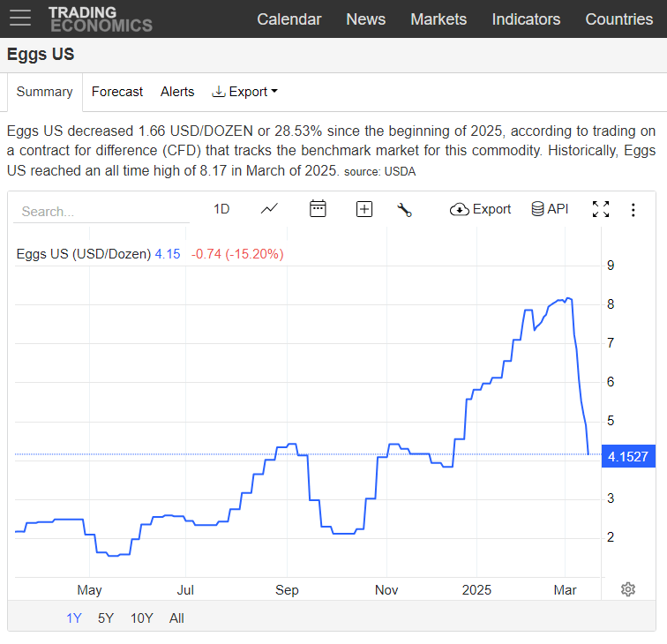This screenshot has height=644, width=667.
Task: Open the API data access button
Action: pyautogui.click(x=550, y=209)
